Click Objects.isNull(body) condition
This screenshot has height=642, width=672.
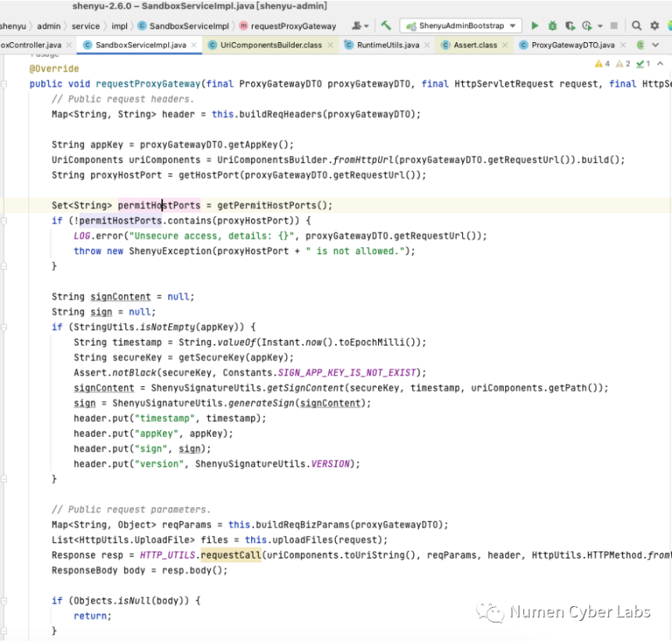(x=132, y=601)
